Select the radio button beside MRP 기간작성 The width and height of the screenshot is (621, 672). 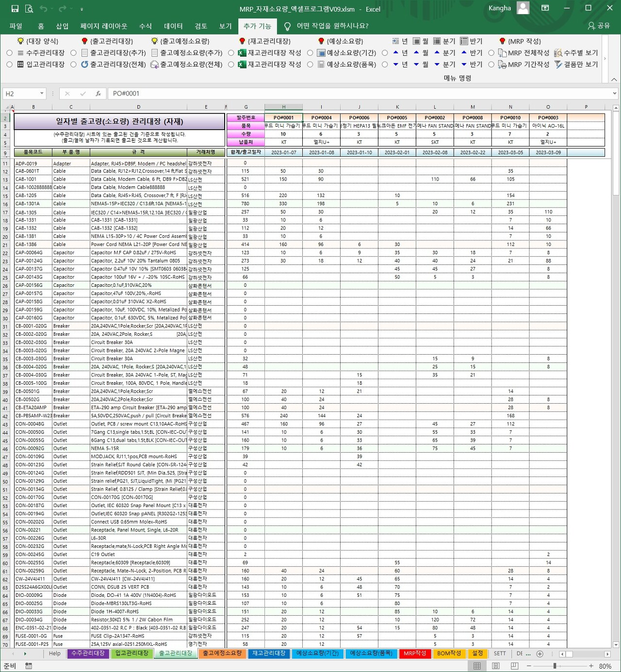(491, 64)
